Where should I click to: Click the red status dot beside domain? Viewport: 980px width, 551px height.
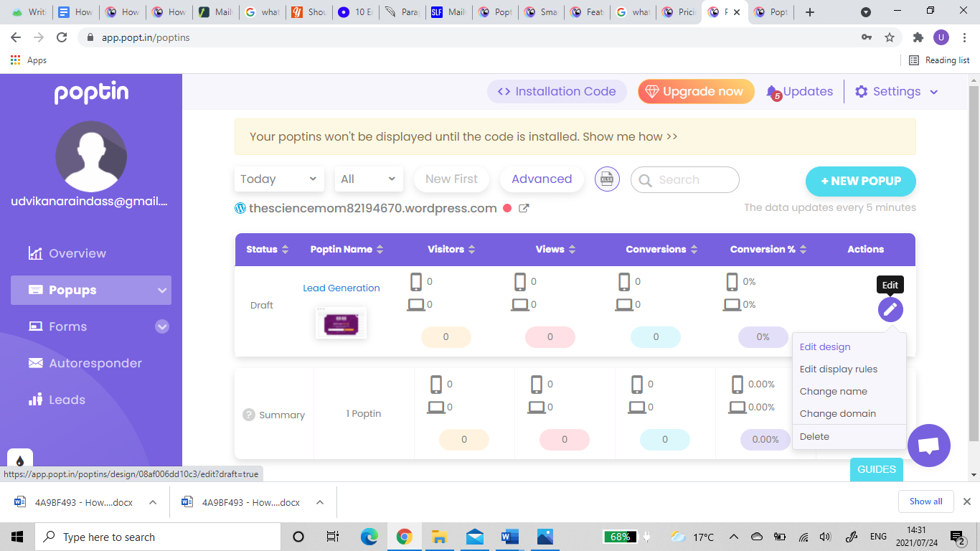[507, 209]
